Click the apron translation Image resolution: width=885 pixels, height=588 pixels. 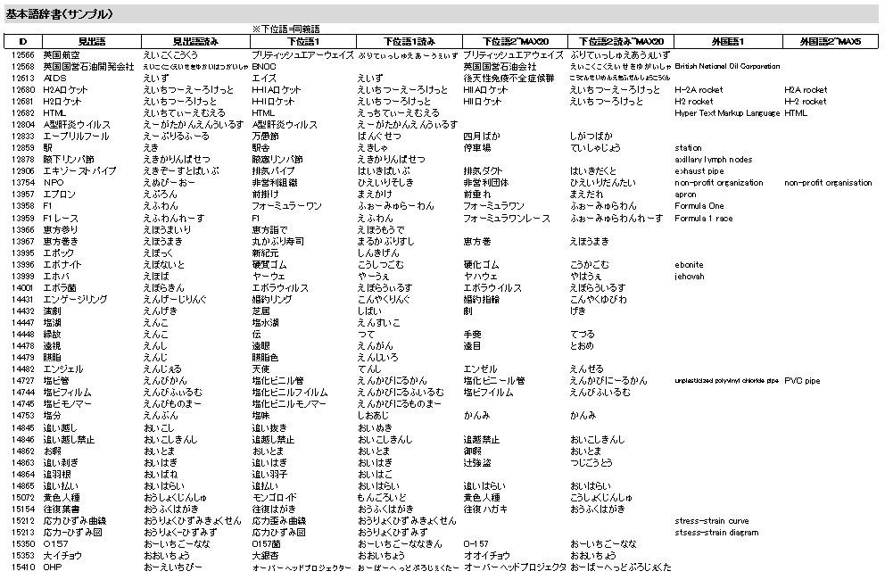686,195
